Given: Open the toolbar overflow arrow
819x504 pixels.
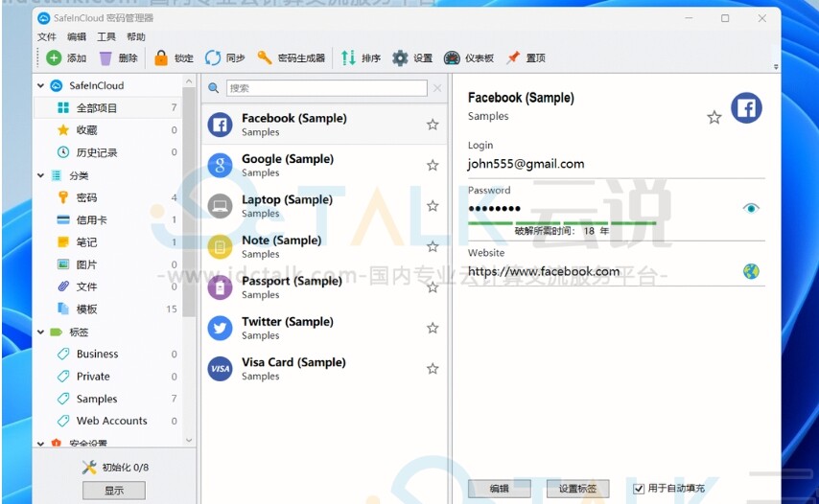Looking at the screenshot, I should [x=776, y=67].
